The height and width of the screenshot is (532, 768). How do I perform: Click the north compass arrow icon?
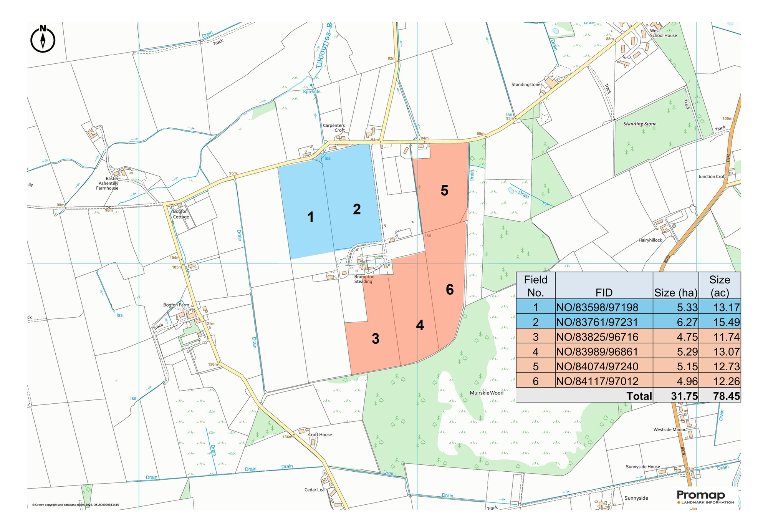pos(43,39)
